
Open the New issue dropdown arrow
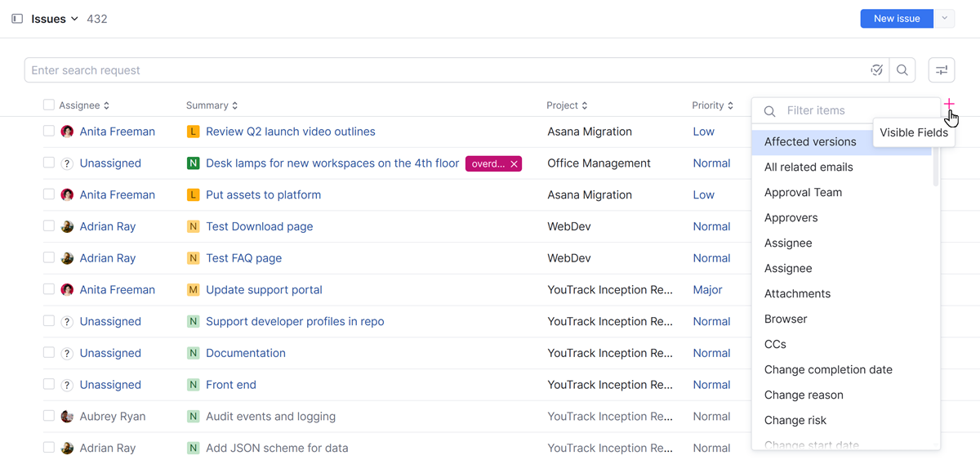click(x=944, y=19)
